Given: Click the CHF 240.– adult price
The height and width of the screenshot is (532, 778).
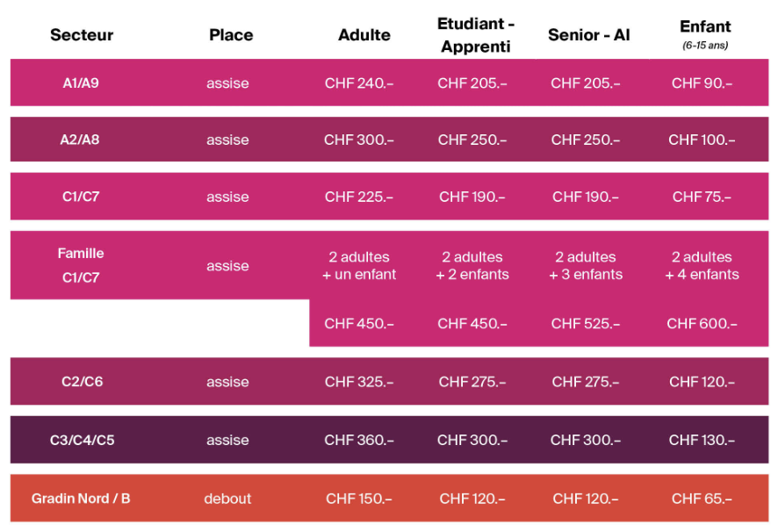Looking at the screenshot, I should (x=359, y=83).
